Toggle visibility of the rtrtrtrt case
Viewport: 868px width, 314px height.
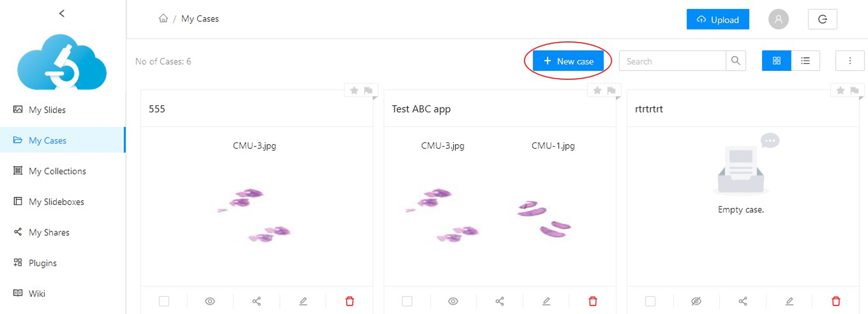click(x=696, y=301)
